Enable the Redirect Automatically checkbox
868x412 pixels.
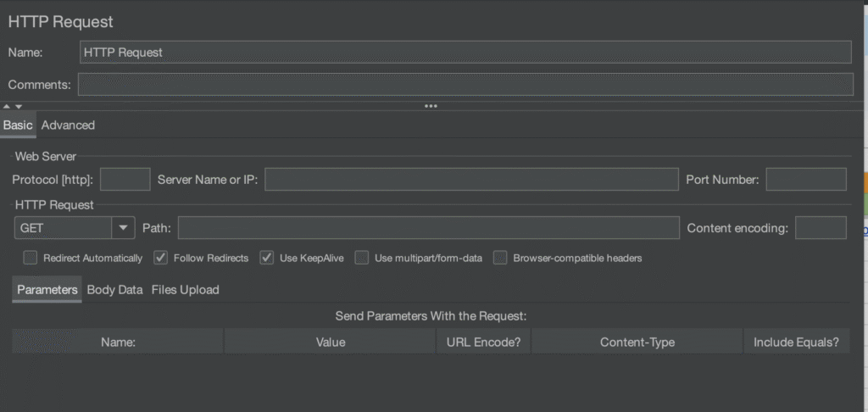[x=31, y=258]
